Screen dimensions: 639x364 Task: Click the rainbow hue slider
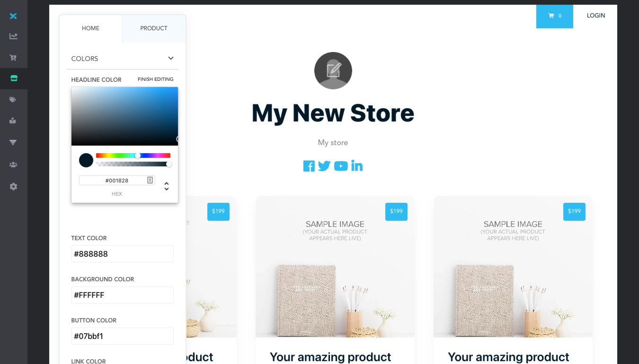133,156
